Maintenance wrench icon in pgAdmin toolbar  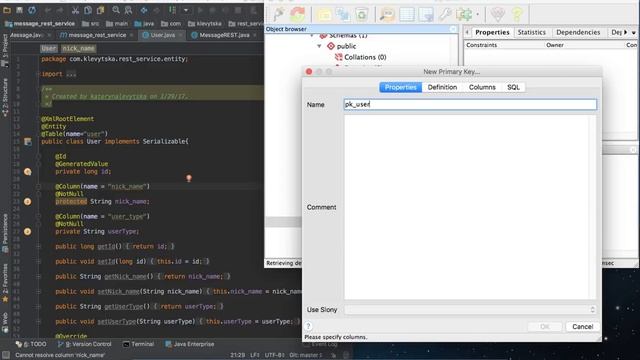[x=445, y=15]
